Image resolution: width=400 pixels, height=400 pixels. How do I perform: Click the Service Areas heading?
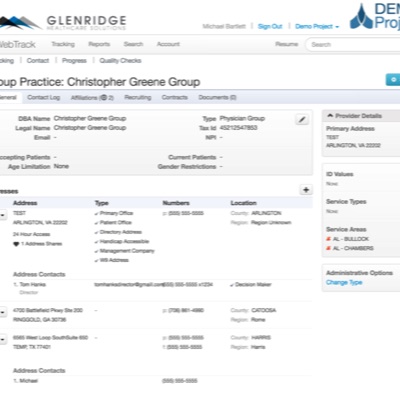point(346,229)
